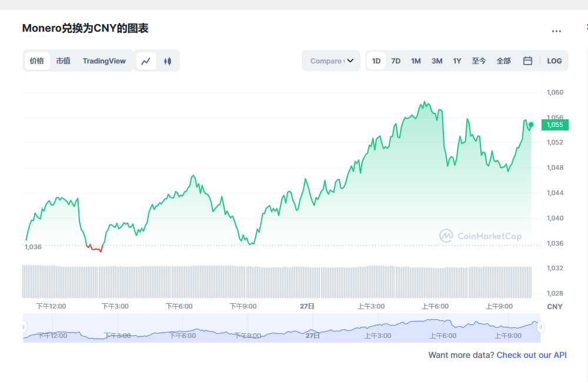Click the 下午9:00 label on main axis
Viewport: 588px width, 382px height.
243,306
